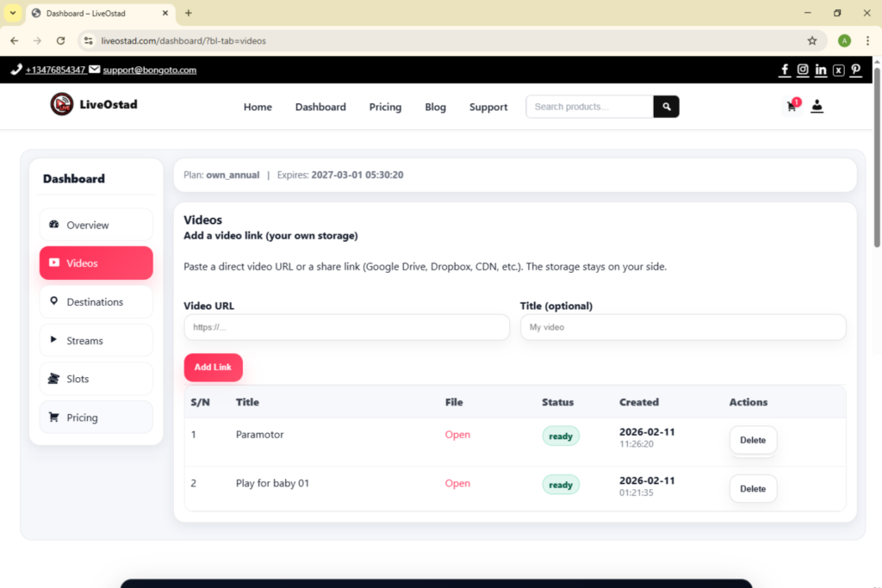
Task: Go to the Streams section
Action: [95, 340]
